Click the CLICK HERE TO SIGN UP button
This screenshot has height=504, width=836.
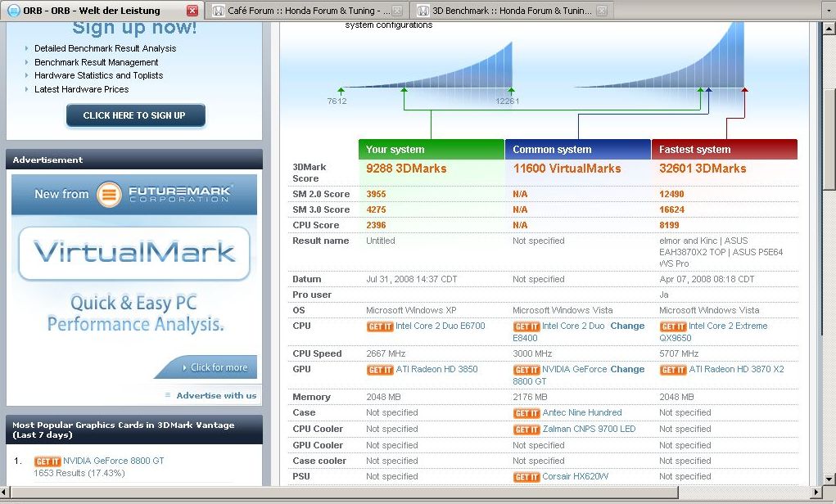[x=135, y=115]
